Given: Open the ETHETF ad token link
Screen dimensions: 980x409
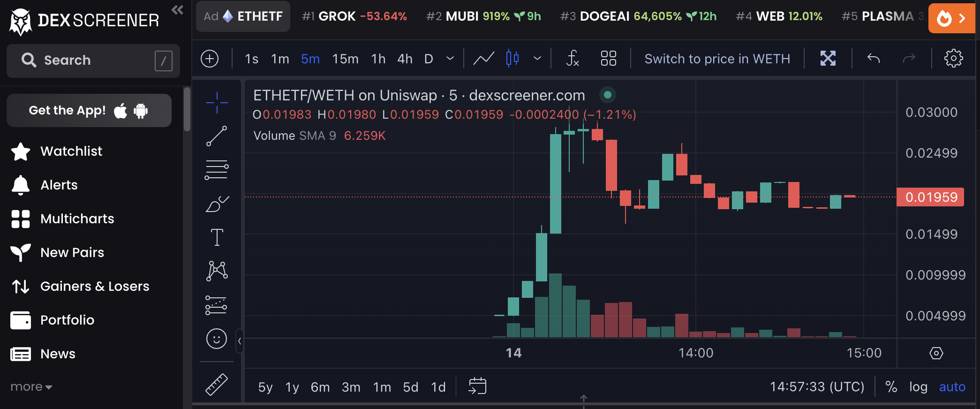Looking at the screenshot, I should click(243, 16).
